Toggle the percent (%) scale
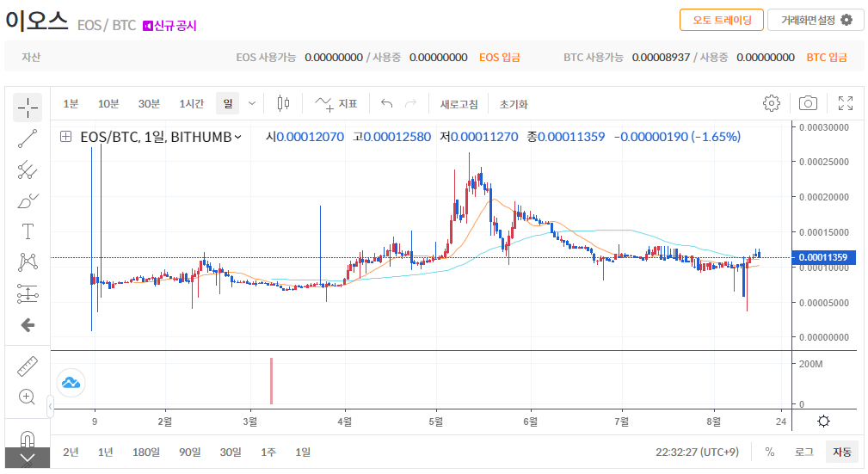This screenshot has width=868, height=474. point(769,452)
